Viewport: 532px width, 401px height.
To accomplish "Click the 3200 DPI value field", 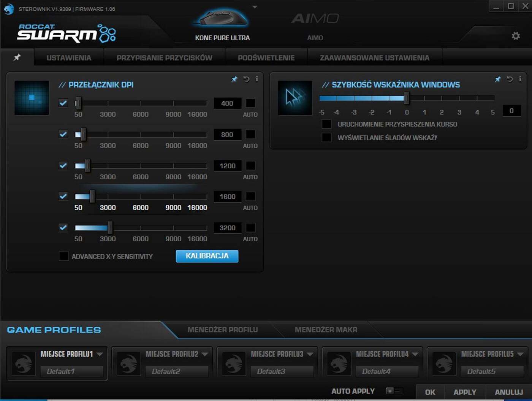I will 227,227.
